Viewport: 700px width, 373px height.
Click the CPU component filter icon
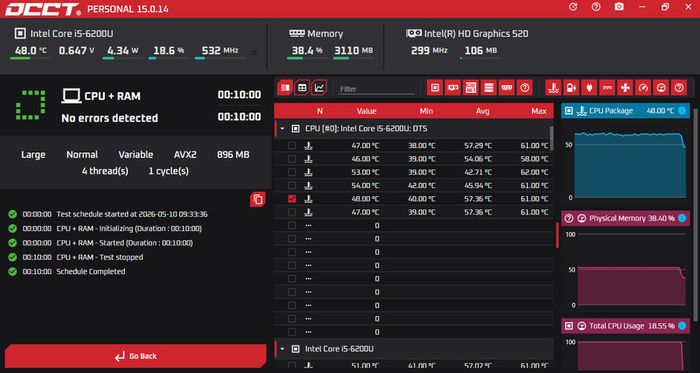tap(435, 87)
